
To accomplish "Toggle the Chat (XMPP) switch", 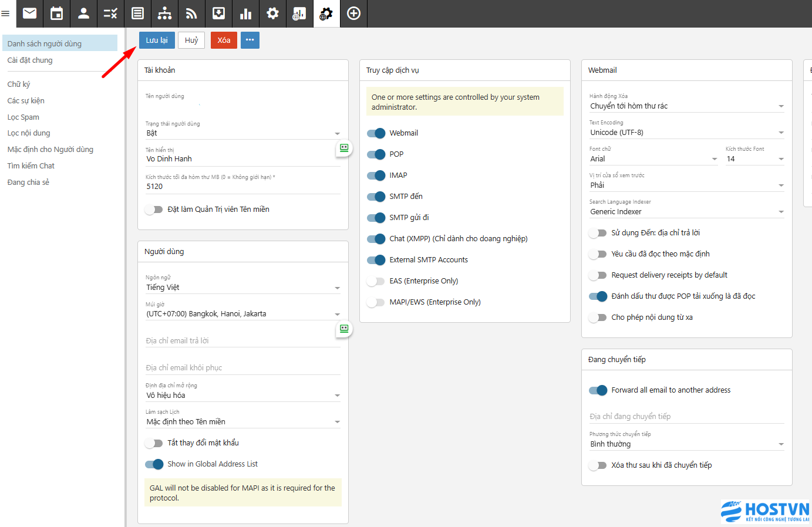I will (x=376, y=239).
